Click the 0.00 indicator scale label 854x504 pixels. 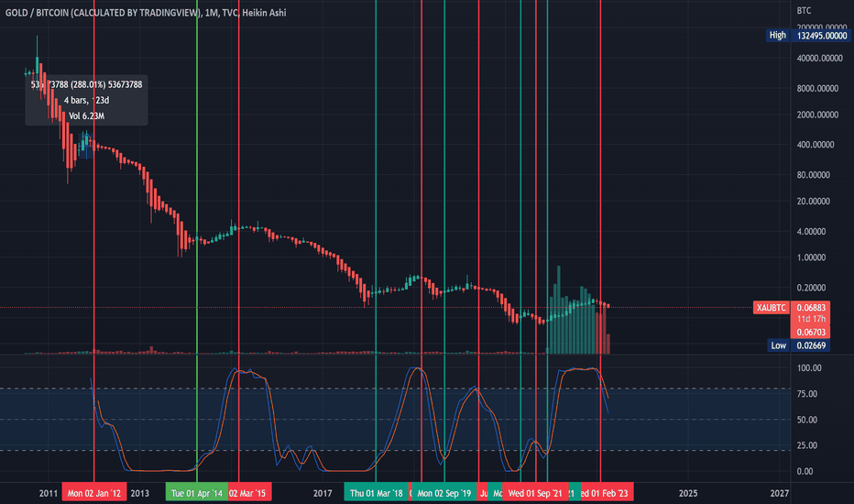[805, 471]
